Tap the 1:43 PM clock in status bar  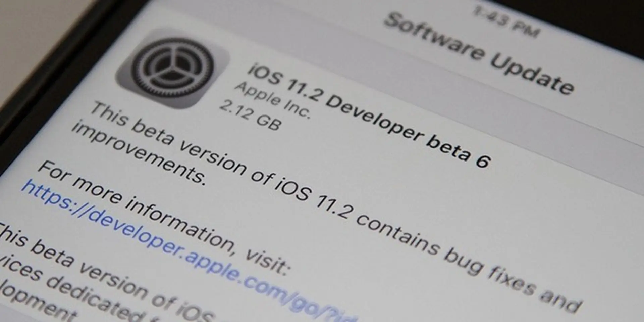click(x=506, y=22)
